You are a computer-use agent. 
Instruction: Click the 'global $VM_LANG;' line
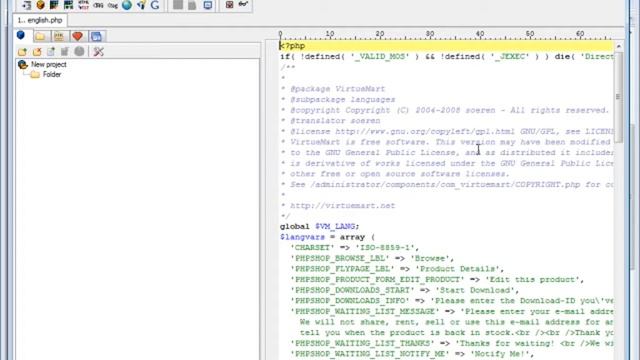tap(320, 227)
